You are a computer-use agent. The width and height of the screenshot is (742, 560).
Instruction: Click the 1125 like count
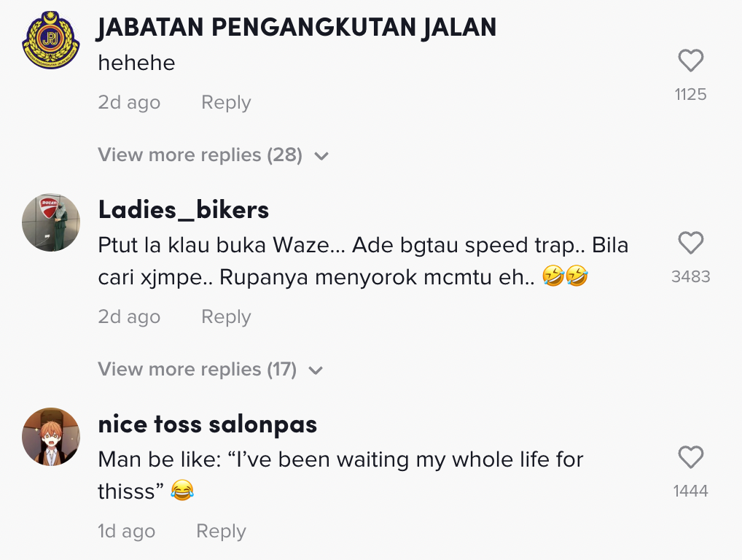pyautogui.click(x=690, y=94)
